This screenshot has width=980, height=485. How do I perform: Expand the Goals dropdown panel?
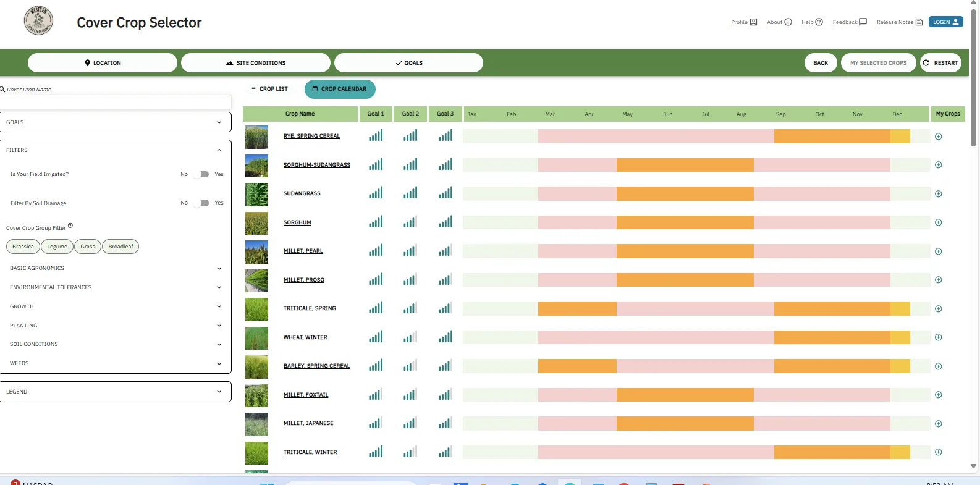(116, 122)
